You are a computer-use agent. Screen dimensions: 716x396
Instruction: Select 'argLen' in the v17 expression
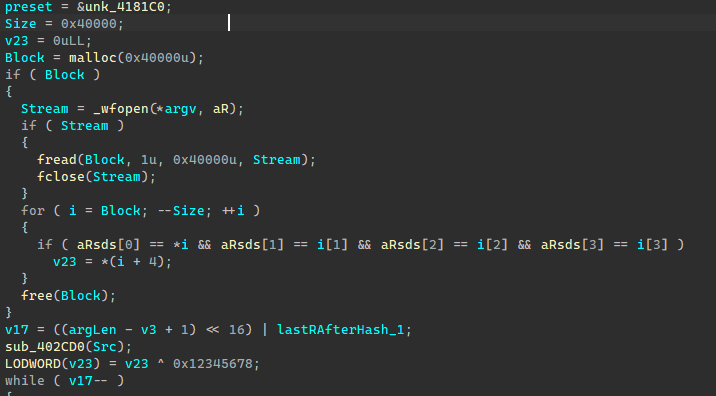(93, 329)
